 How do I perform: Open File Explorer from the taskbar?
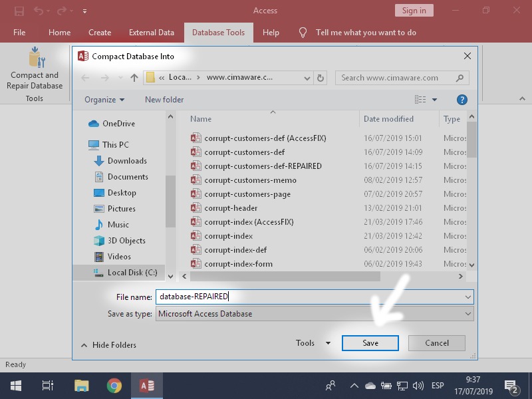(81, 386)
